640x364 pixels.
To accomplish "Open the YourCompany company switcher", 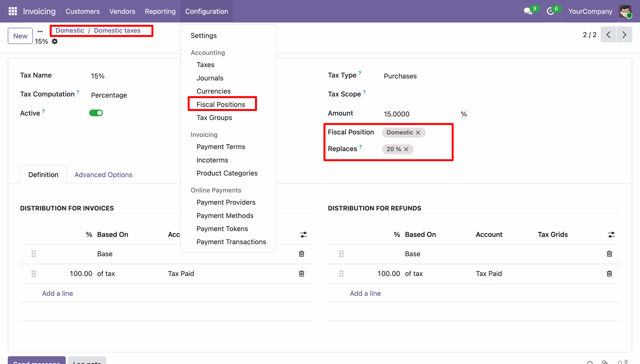I will [590, 11].
